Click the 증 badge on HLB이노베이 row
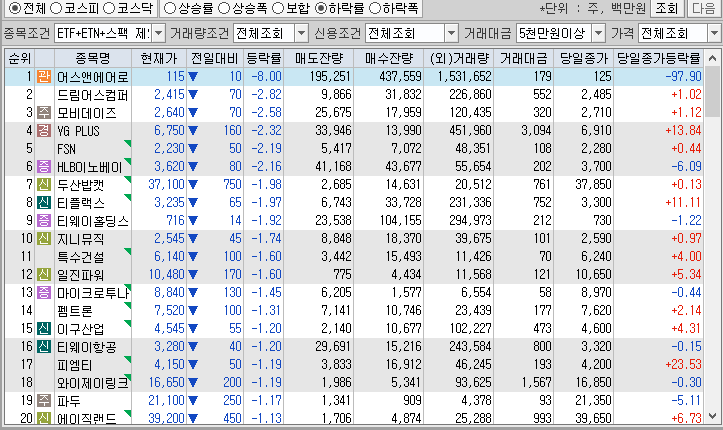This screenshot has width=723, height=430. tap(44, 166)
